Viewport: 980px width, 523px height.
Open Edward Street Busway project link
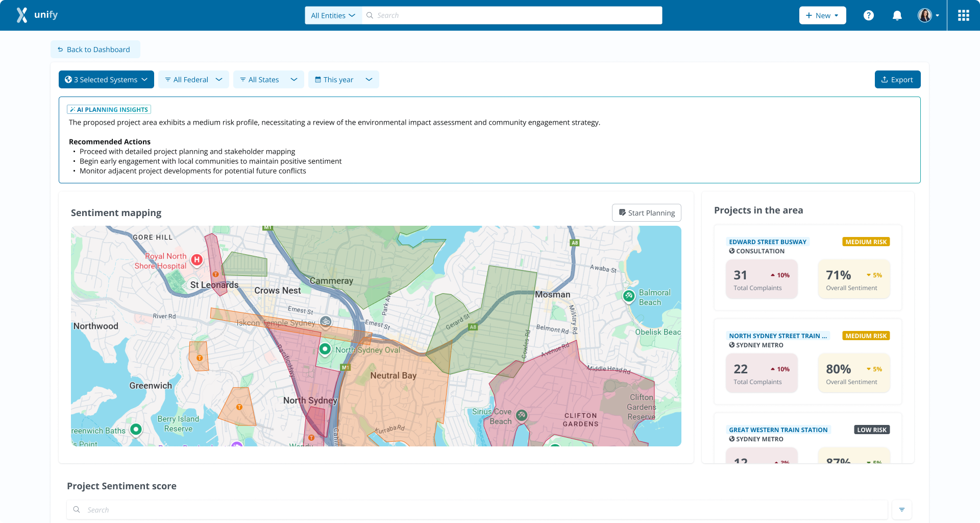pos(768,242)
